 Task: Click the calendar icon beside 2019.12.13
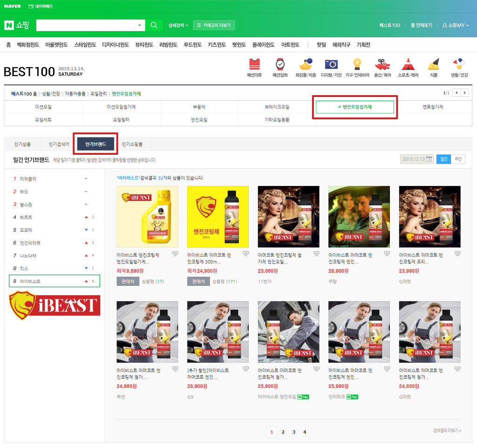429,159
